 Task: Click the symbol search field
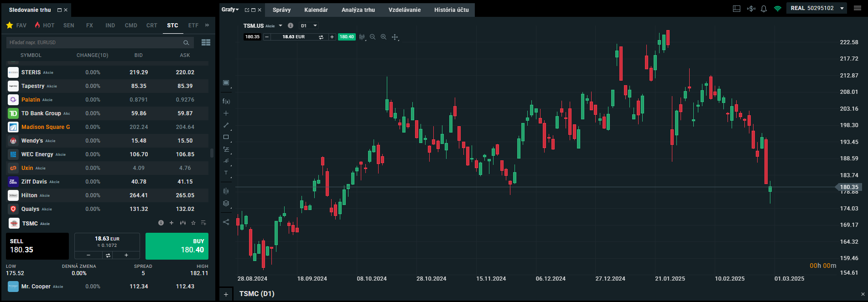coord(94,42)
